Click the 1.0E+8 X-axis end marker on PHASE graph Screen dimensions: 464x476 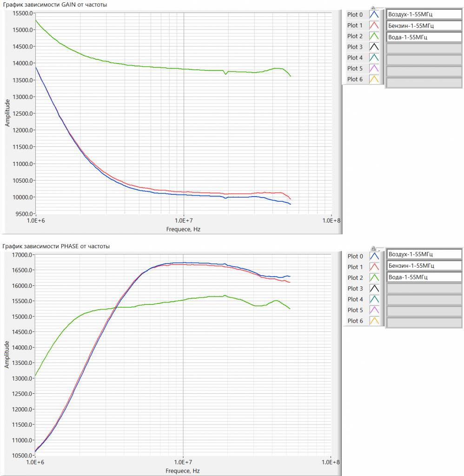coord(331,463)
